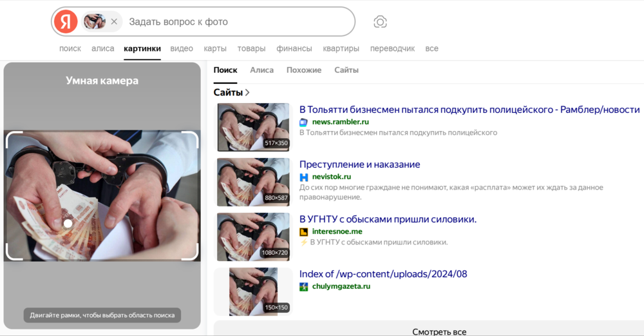
Task: Expand the Сайты section chevron
Action: (247, 93)
